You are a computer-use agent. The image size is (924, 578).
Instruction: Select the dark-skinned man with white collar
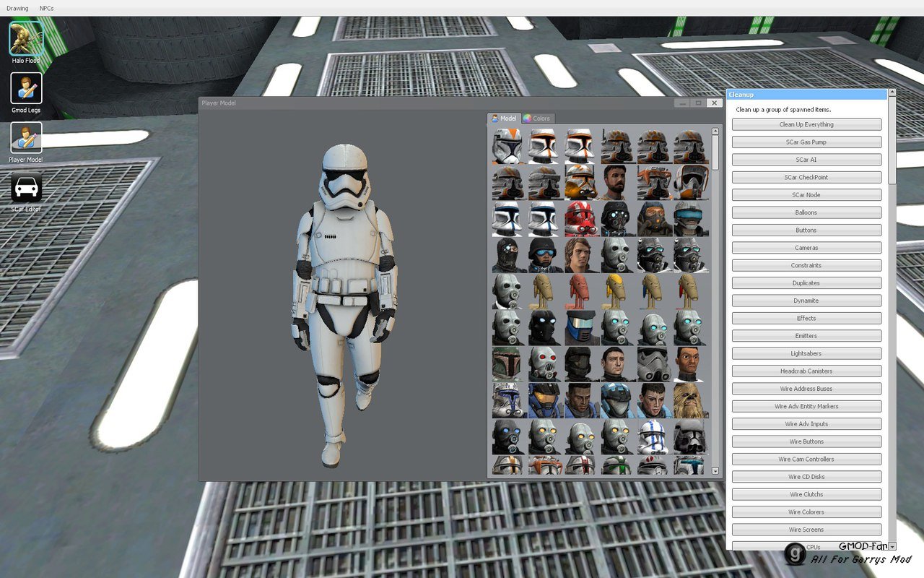[691, 363]
